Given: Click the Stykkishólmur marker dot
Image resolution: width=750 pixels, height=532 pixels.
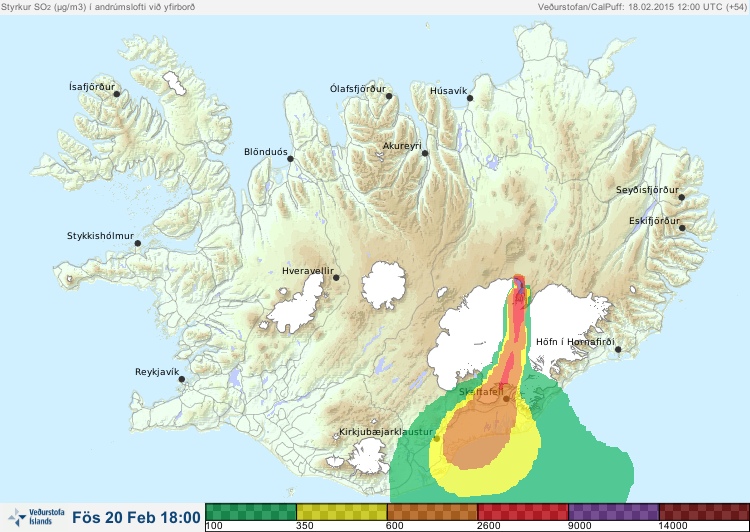Looking at the screenshot, I should pos(138,244).
